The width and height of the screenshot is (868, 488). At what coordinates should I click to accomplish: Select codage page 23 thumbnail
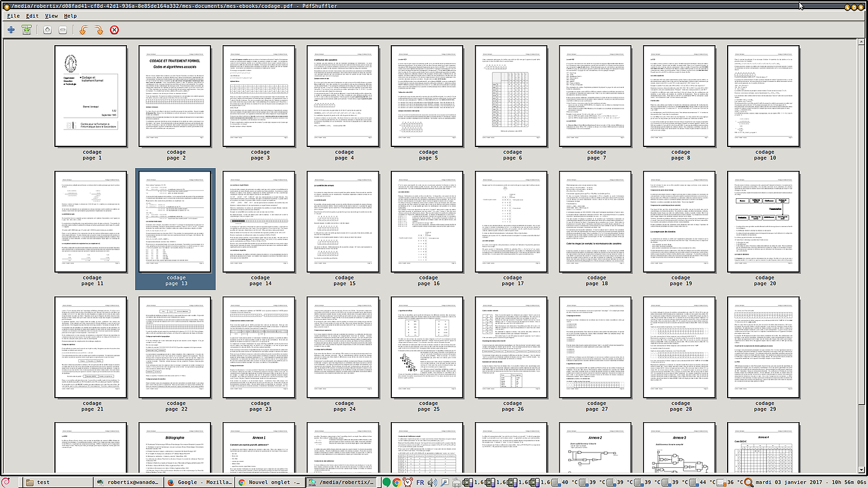pos(259,348)
